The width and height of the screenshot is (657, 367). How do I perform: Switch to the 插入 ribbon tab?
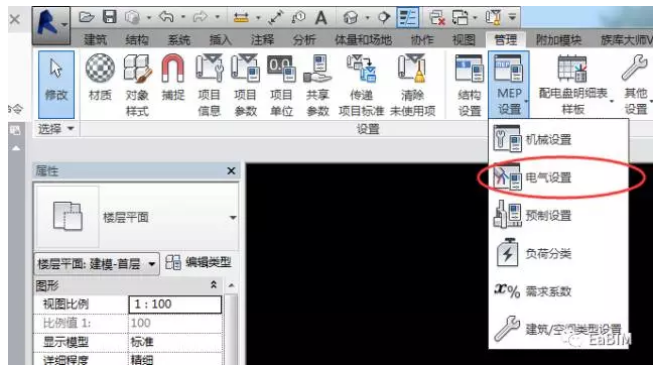[220, 40]
